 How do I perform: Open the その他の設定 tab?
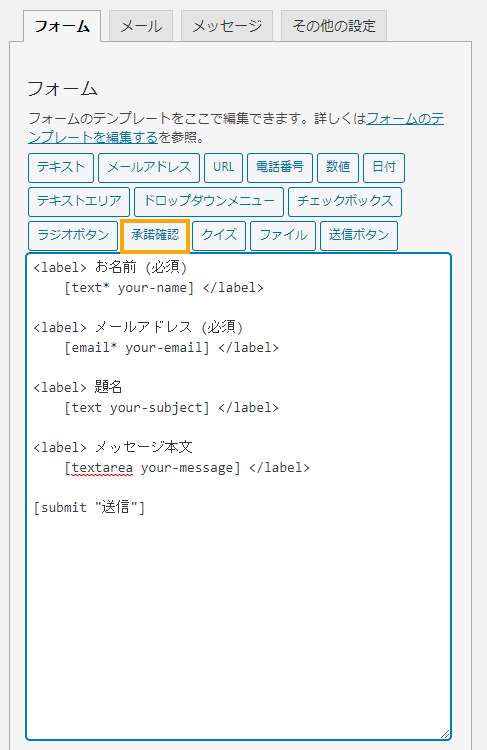pos(334,26)
